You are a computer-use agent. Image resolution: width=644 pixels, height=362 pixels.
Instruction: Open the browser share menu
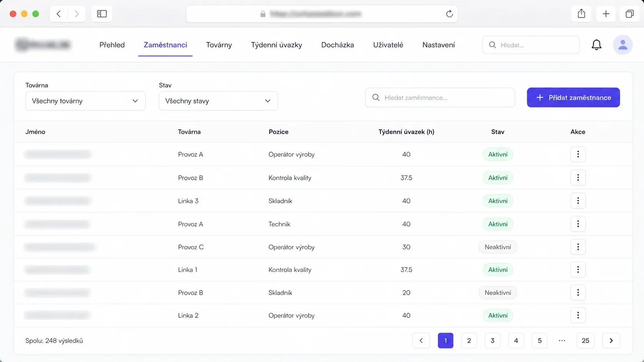click(582, 14)
